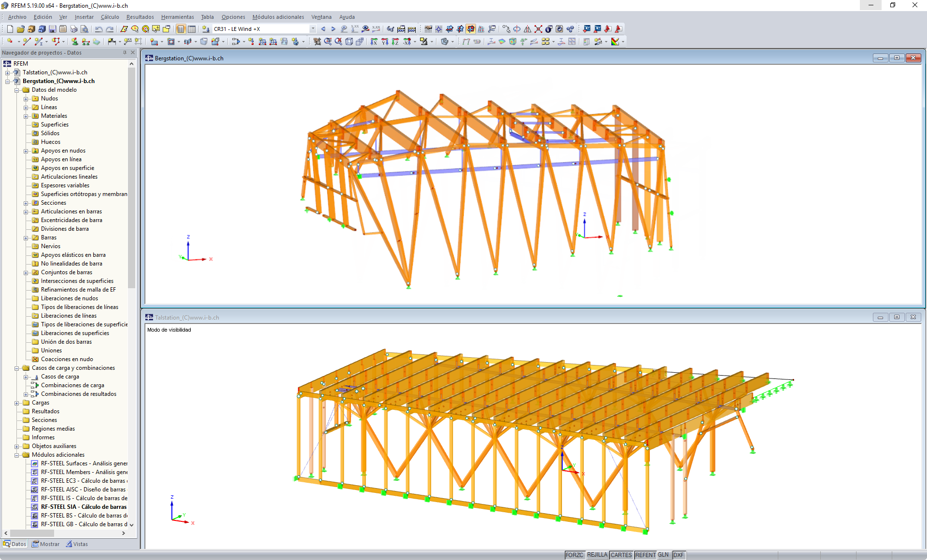Screen dimensions: 927x560
Task: Toggle REJILLA grid in status bar
Action: (x=597, y=555)
